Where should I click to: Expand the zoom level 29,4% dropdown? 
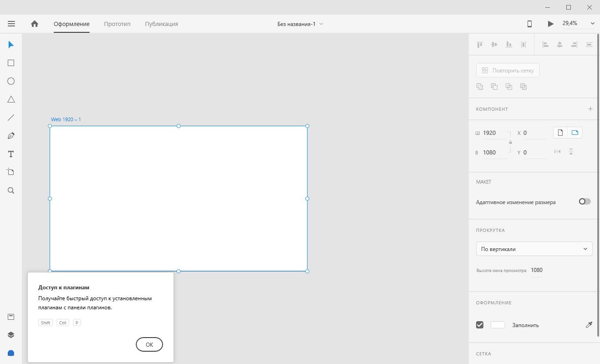(x=592, y=24)
